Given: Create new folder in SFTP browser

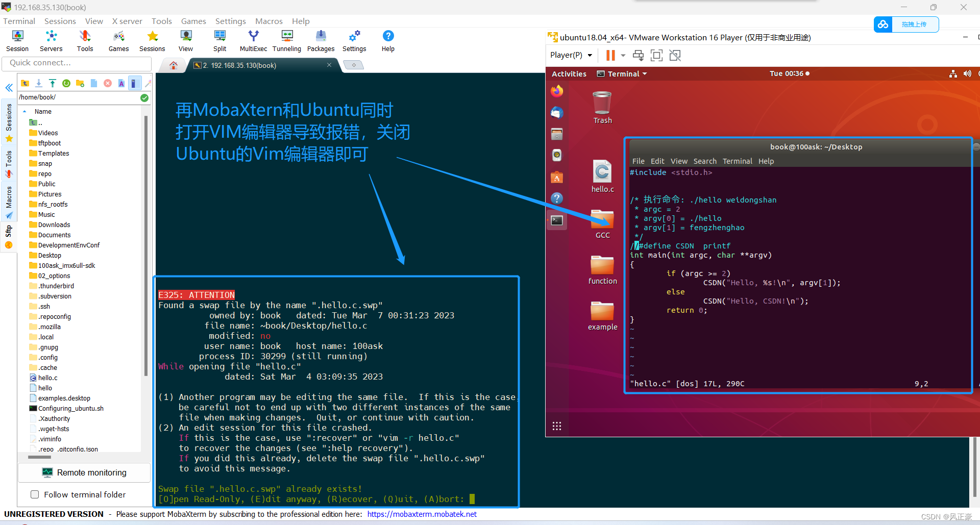Looking at the screenshot, I should [x=80, y=83].
